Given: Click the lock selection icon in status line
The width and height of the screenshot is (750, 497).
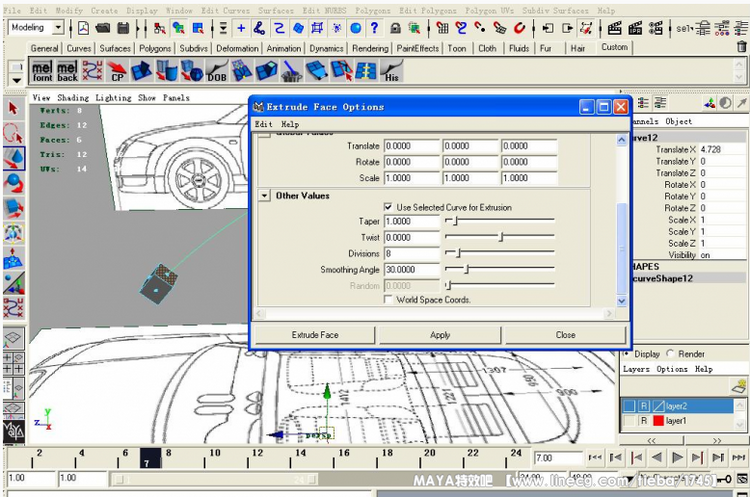Looking at the screenshot, I should pos(395,28).
